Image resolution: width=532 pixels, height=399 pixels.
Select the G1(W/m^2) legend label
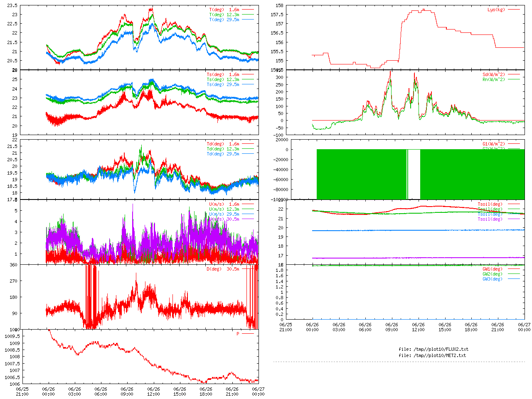tap(494, 144)
